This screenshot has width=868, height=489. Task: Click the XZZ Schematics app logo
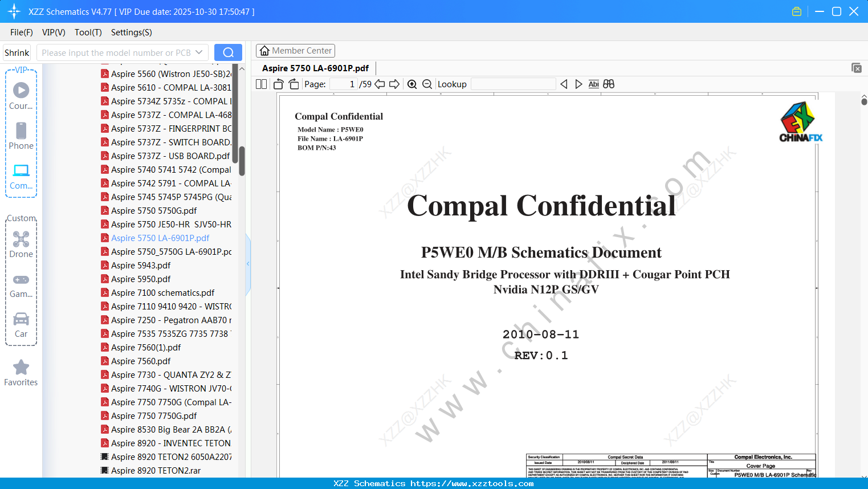click(x=14, y=11)
